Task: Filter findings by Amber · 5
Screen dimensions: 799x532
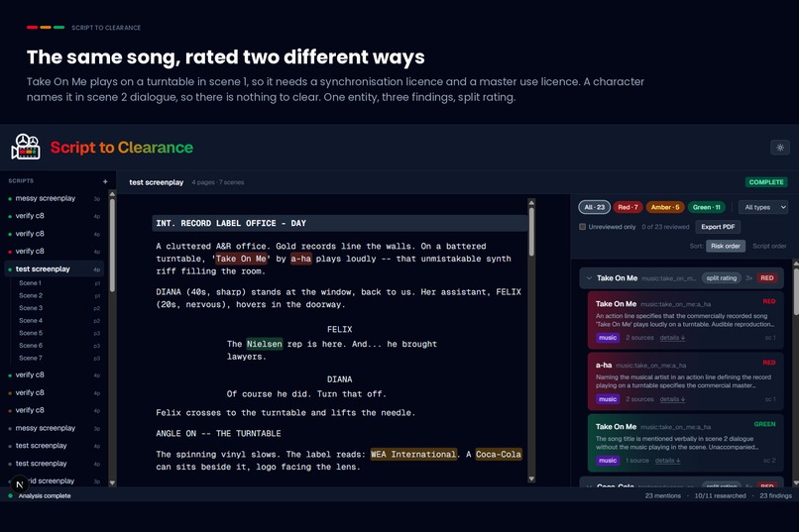Action: pyautogui.click(x=665, y=207)
